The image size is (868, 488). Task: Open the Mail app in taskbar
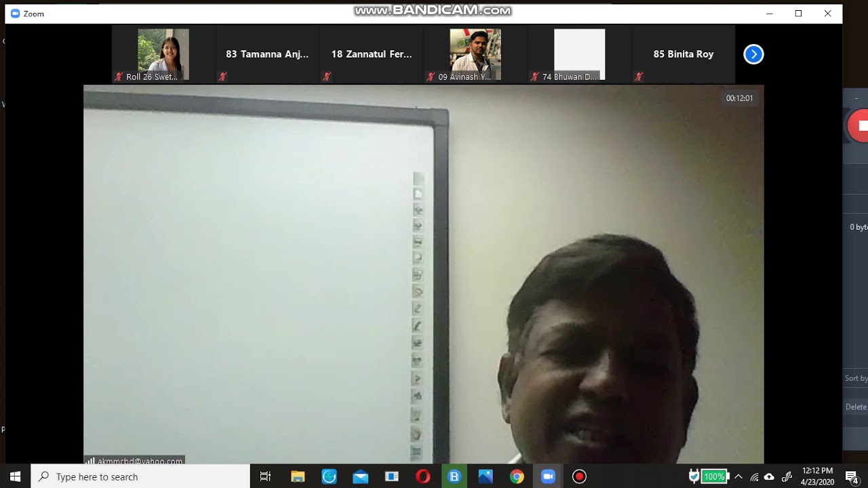pos(361,476)
